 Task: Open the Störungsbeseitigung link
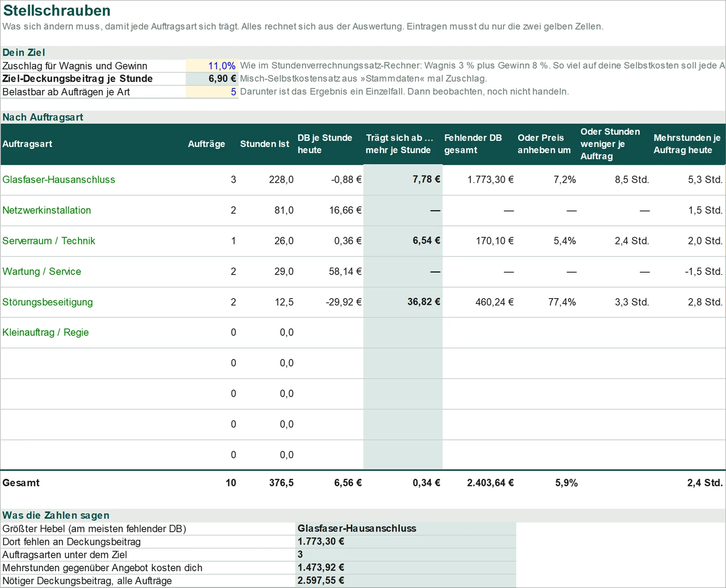point(48,302)
